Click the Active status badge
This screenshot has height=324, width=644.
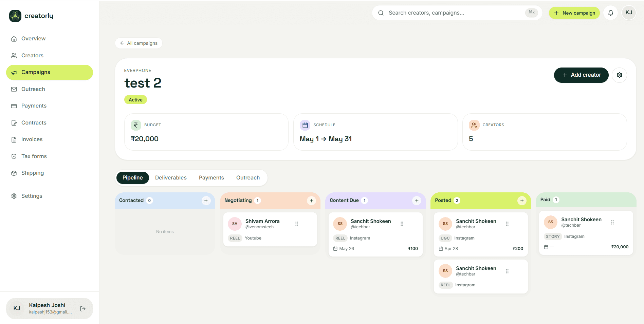pos(135,100)
